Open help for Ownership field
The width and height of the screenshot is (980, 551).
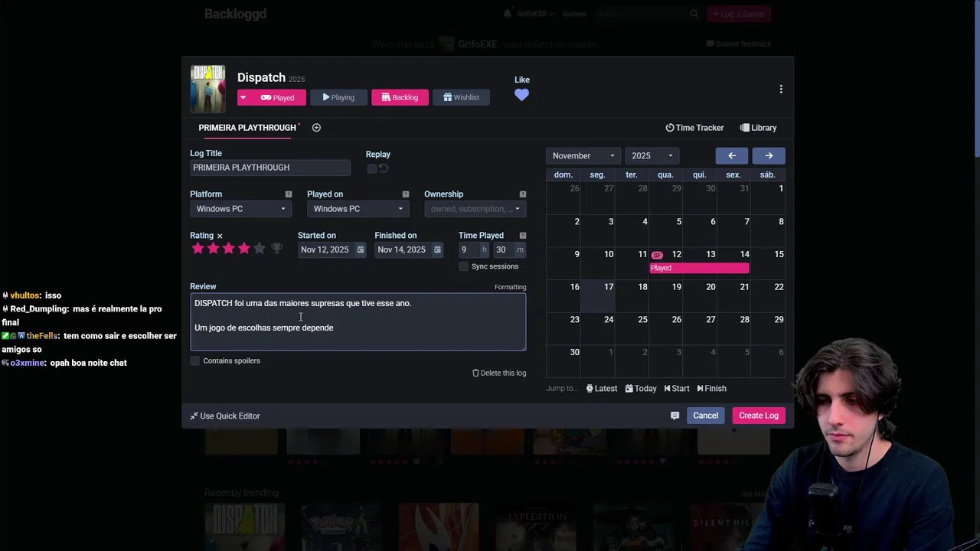(x=523, y=194)
